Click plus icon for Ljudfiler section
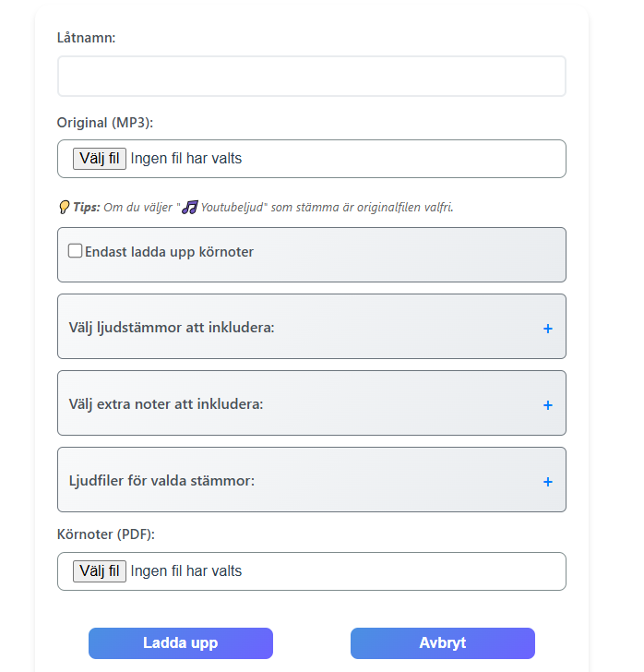This screenshot has width=644, height=672. pos(547,481)
